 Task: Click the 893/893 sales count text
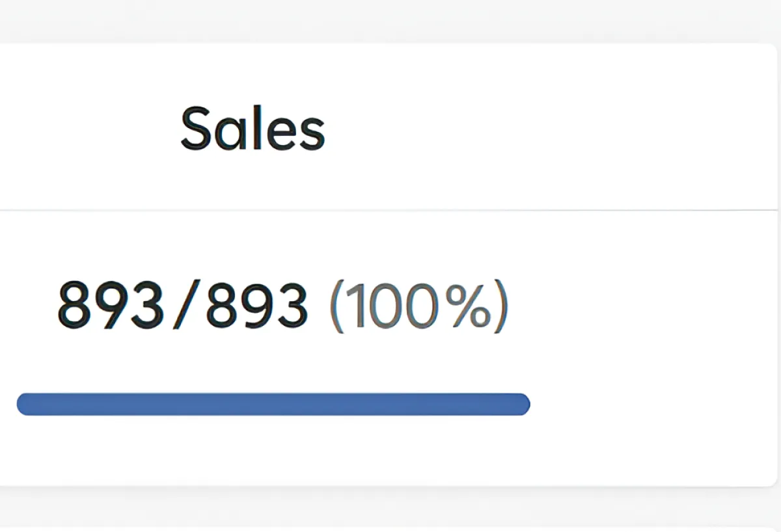pos(182,306)
